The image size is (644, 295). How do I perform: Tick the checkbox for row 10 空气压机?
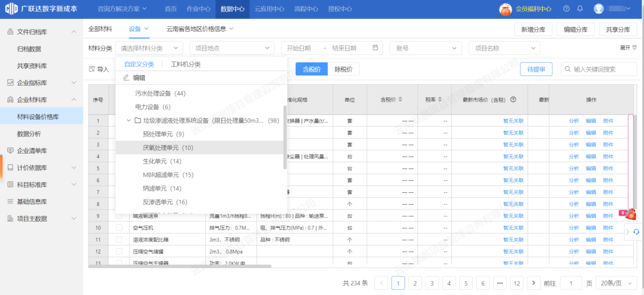pyautogui.click(x=119, y=228)
